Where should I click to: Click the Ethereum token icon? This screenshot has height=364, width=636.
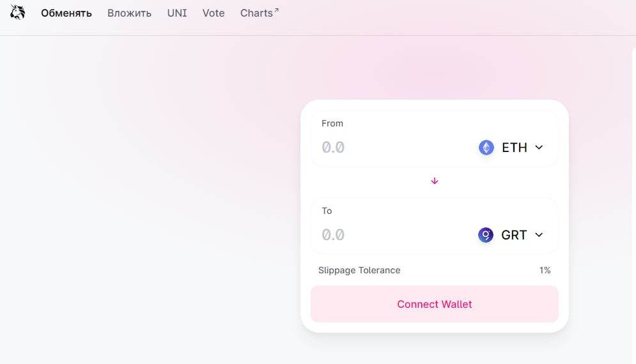(x=486, y=148)
